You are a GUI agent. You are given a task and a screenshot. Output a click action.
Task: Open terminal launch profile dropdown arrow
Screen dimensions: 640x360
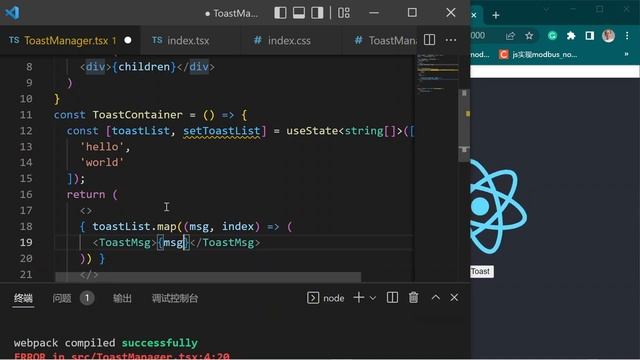pyautogui.click(x=373, y=298)
